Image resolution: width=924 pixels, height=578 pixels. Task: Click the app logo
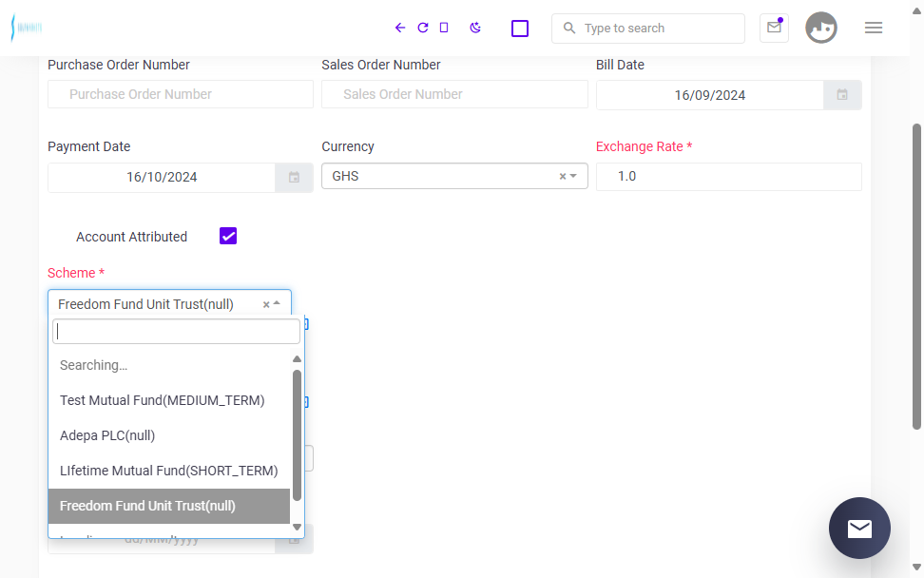pos(27,28)
